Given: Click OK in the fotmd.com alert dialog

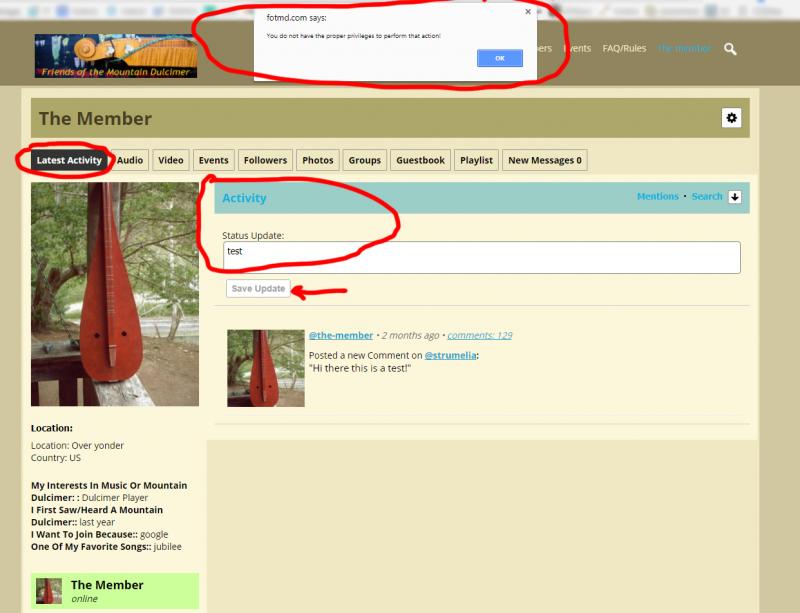Looking at the screenshot, I should pos(499,58).
